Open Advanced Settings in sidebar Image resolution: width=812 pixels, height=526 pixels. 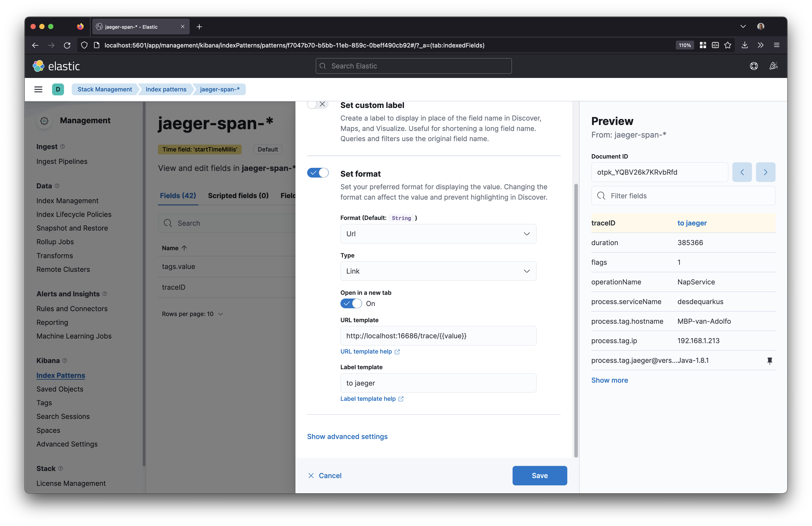click(67, 444)
